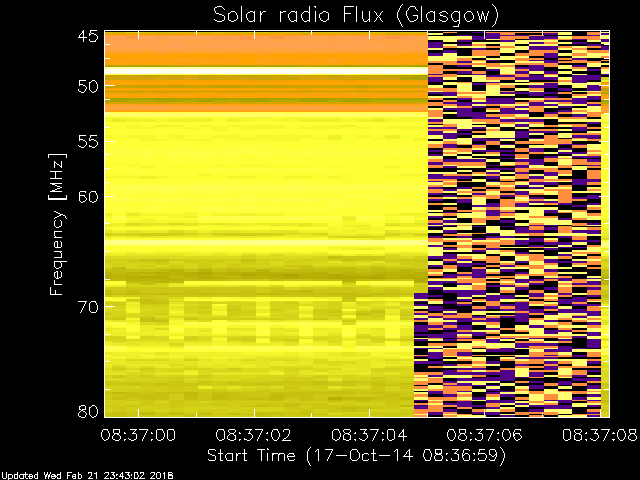640x480 pixels.
Task: Click the white band near 49 MHz
Action: coord(266,71)
